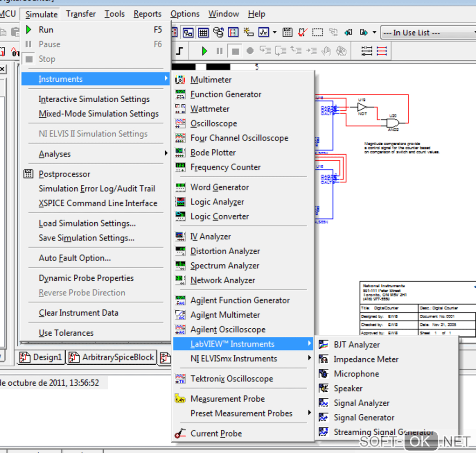Open the Reports menu
Viewport: 476px width, 453px height.
(x=147, y=14)
